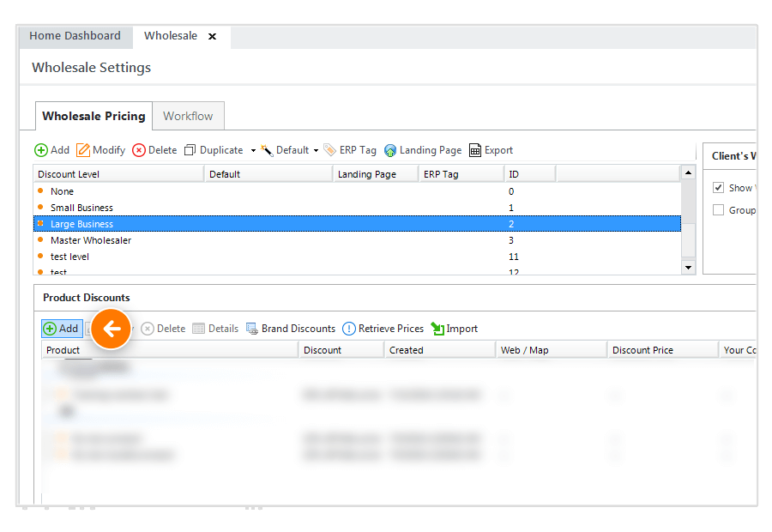Viewport: 772px width, 532px height.
Task: Click the ERP Tag column header
Action: click(461, 174)
